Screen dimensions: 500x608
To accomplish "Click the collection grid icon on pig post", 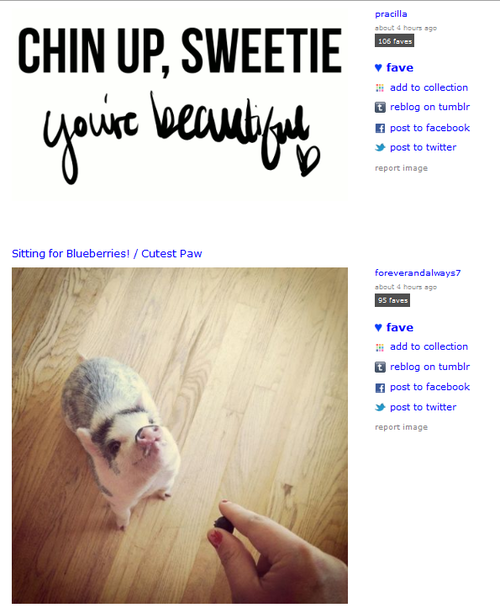I will pos(380,347).
